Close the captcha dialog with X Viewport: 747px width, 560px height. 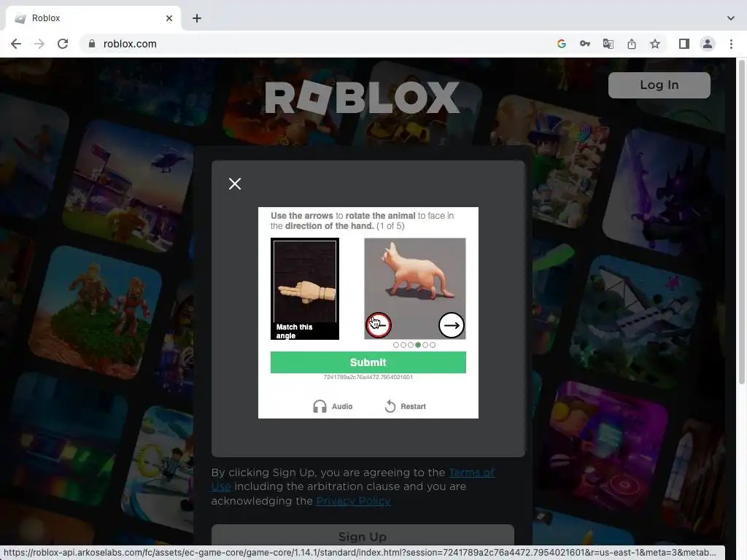(x=235, y=184)
